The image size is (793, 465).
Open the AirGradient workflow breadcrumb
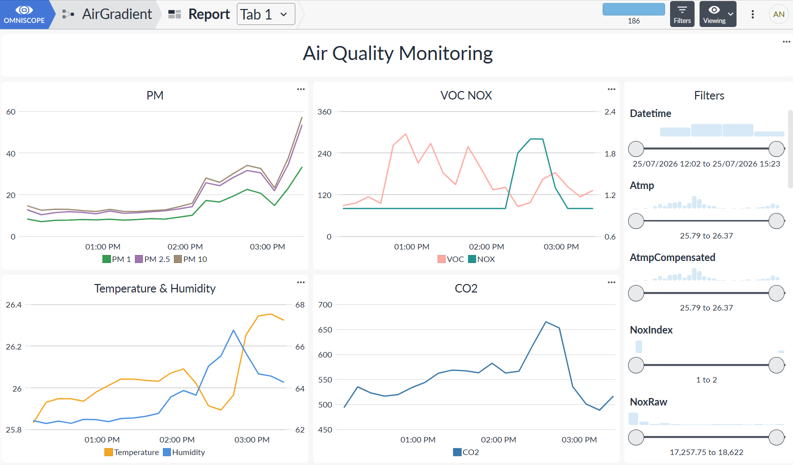pos(117,14)
